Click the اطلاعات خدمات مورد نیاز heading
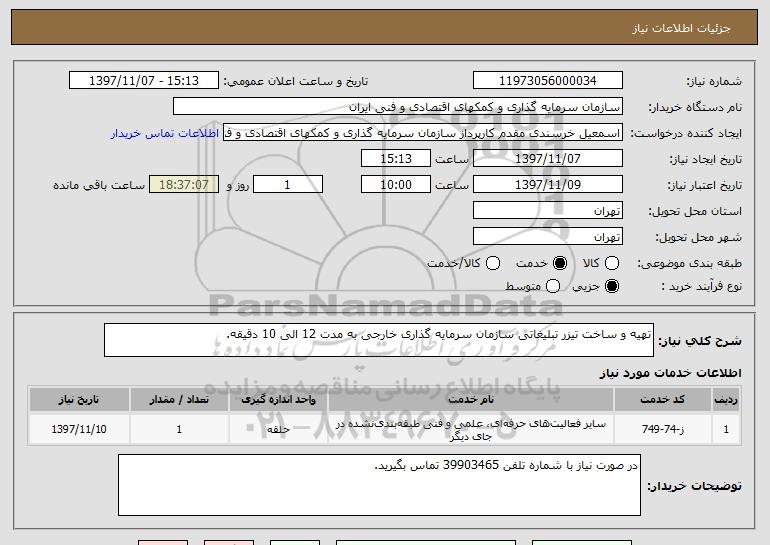 (670, 373)
